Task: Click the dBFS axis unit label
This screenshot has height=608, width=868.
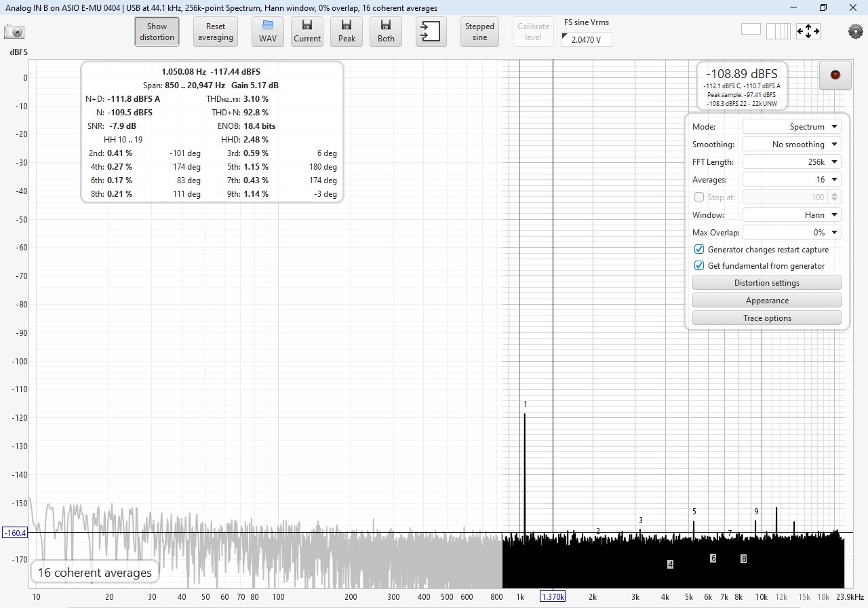Action: [x=18, y=52]
